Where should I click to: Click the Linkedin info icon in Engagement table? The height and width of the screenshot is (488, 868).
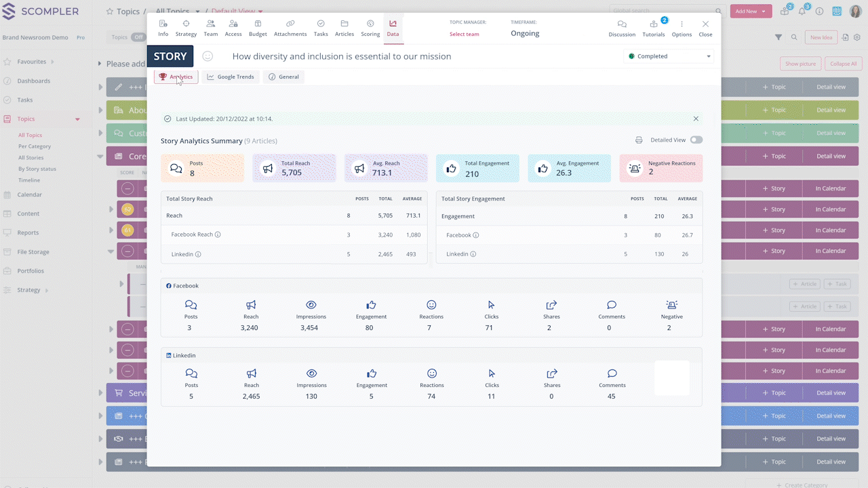[473, 254]
